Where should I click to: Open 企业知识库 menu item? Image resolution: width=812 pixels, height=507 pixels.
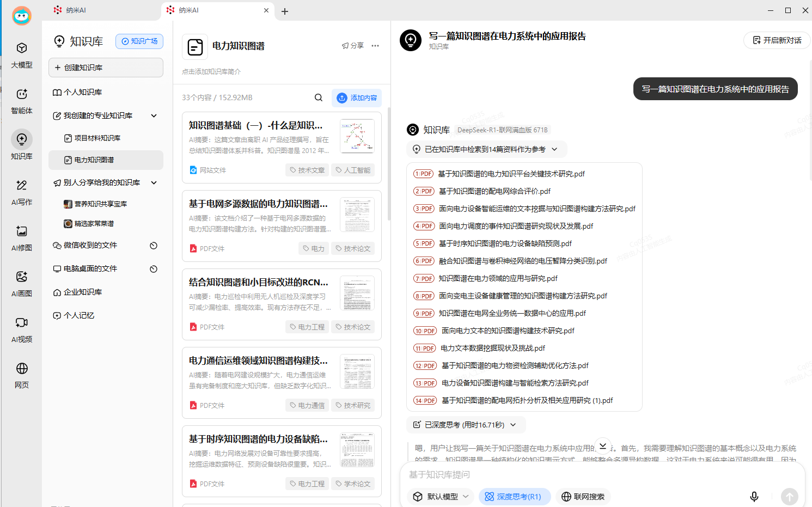point(106,292)
